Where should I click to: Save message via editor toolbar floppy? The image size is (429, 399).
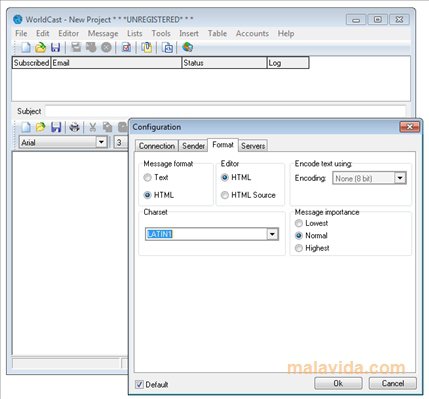coord(56,127)
